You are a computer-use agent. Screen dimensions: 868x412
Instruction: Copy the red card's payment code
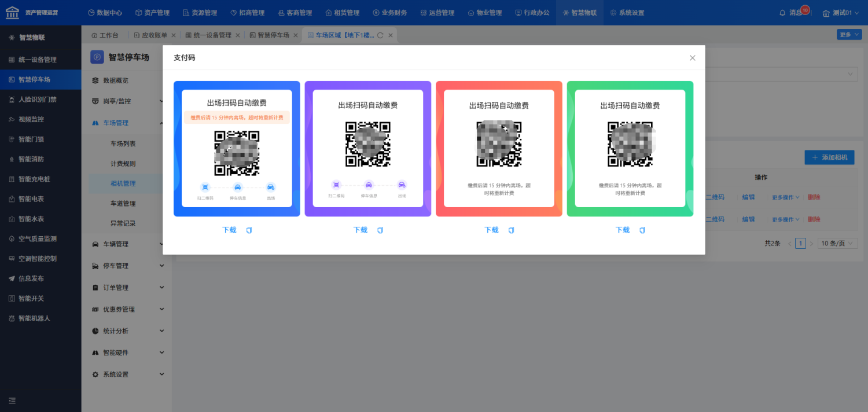[511, 230]
